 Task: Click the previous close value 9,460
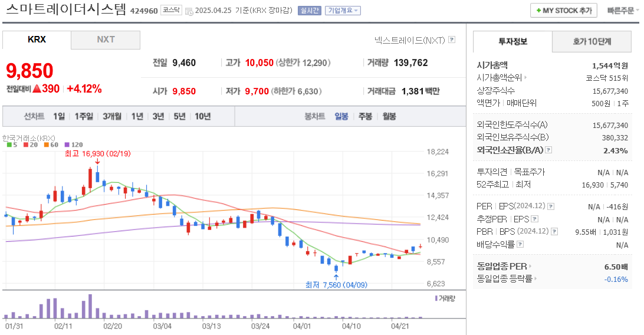coord(184,63)
